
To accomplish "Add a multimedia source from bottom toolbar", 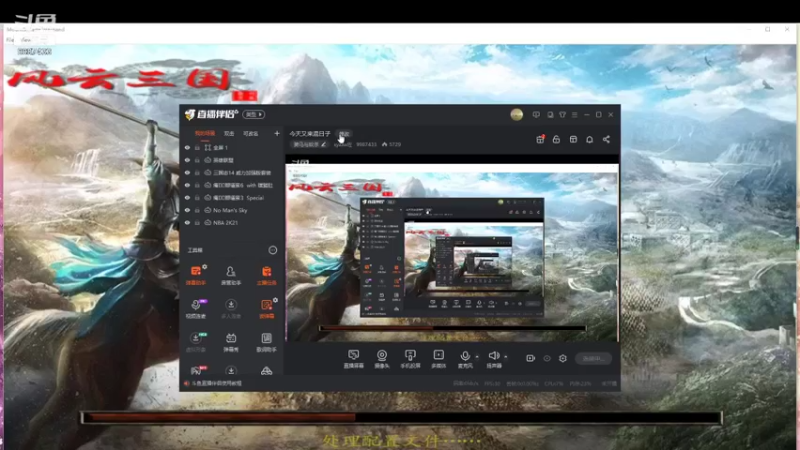I will 439,359.
